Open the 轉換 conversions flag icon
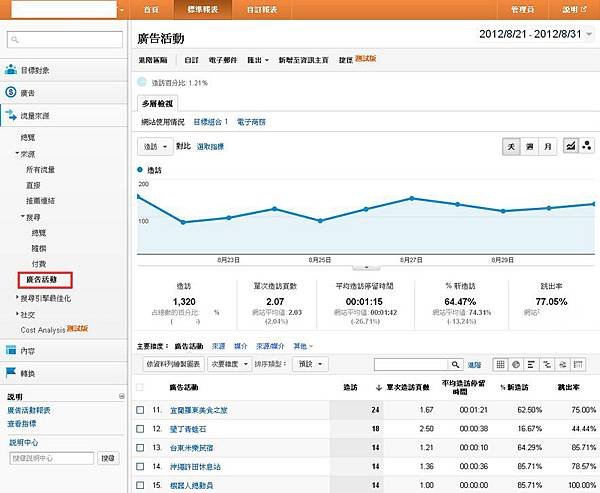The height and width of the screenshot is (493, 600). point(11,372)
